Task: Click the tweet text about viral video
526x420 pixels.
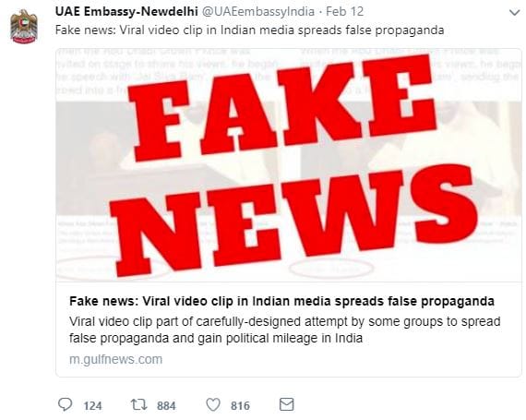Action: pyautogui.click(x=249, y=30)
